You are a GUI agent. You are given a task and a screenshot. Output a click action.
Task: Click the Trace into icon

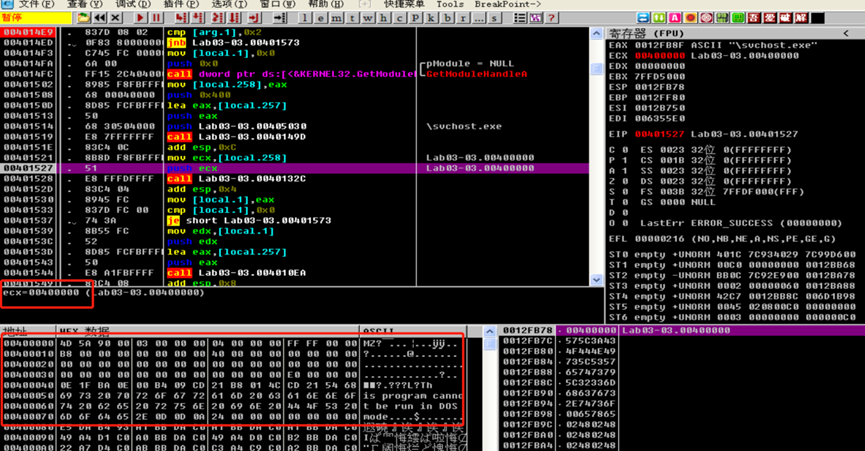(218, 18)
